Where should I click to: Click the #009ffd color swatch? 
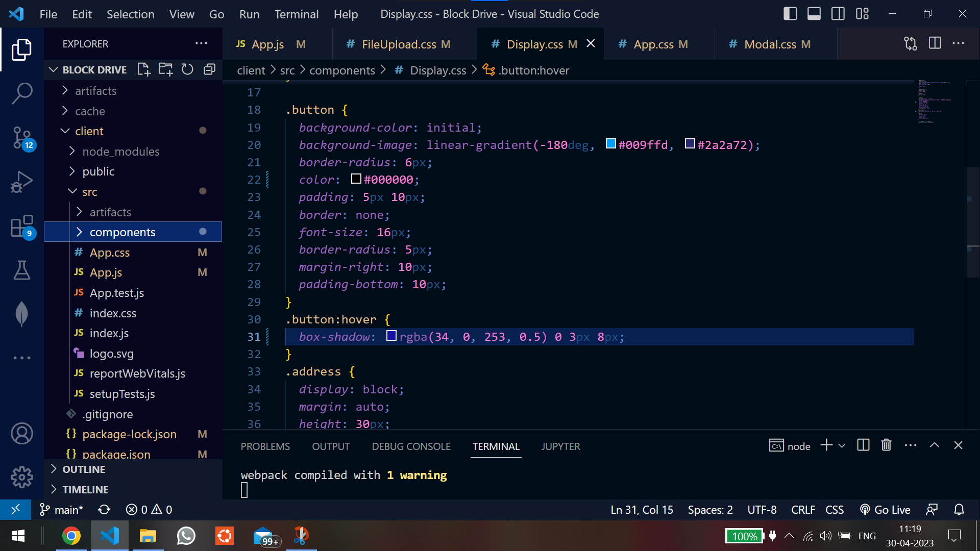(610, 144)
